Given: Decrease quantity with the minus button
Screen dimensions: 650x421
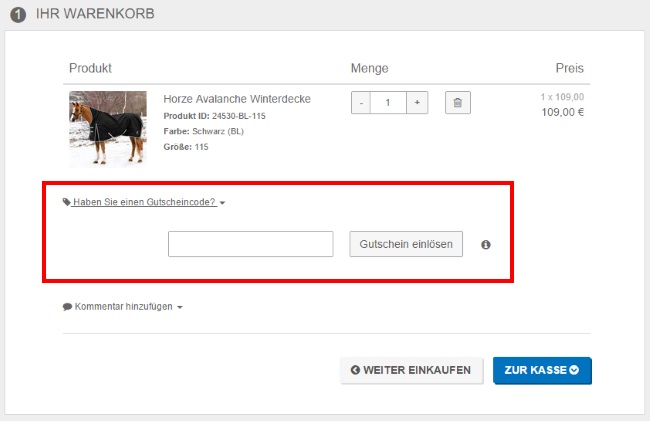Looking at the screenshot, I should 361,102.
